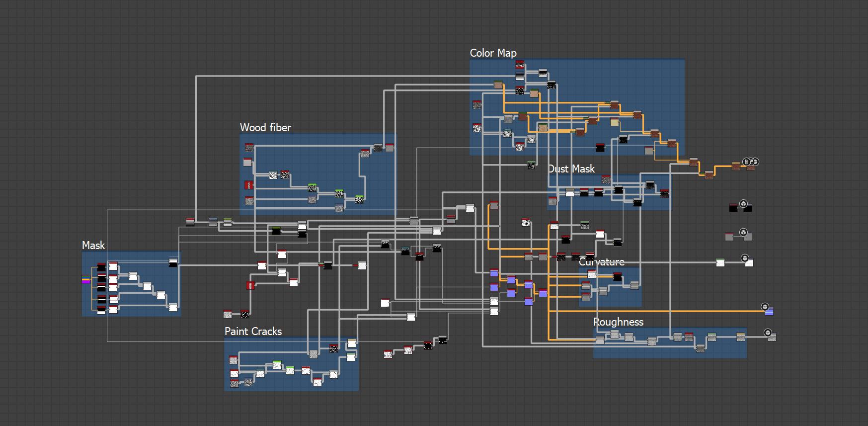
Task: Select the green-header node in Roughness frame
Action: click(711, 337)
